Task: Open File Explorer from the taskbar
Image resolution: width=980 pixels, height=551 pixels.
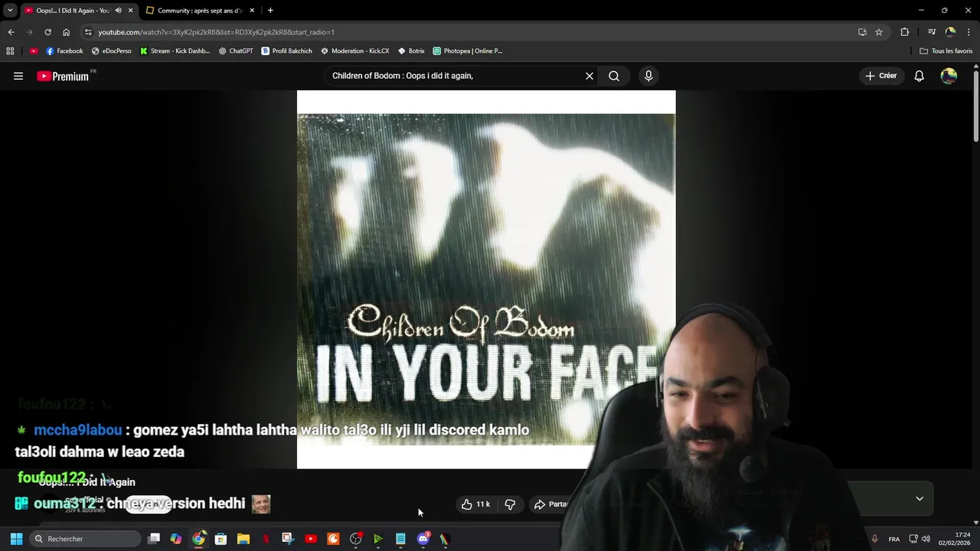Action: click(243, 539)
